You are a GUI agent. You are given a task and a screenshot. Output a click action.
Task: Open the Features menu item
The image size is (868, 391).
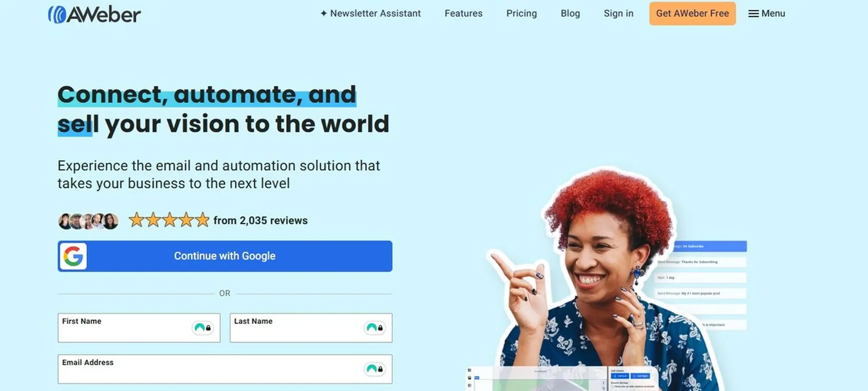click(x=464, y=13)
